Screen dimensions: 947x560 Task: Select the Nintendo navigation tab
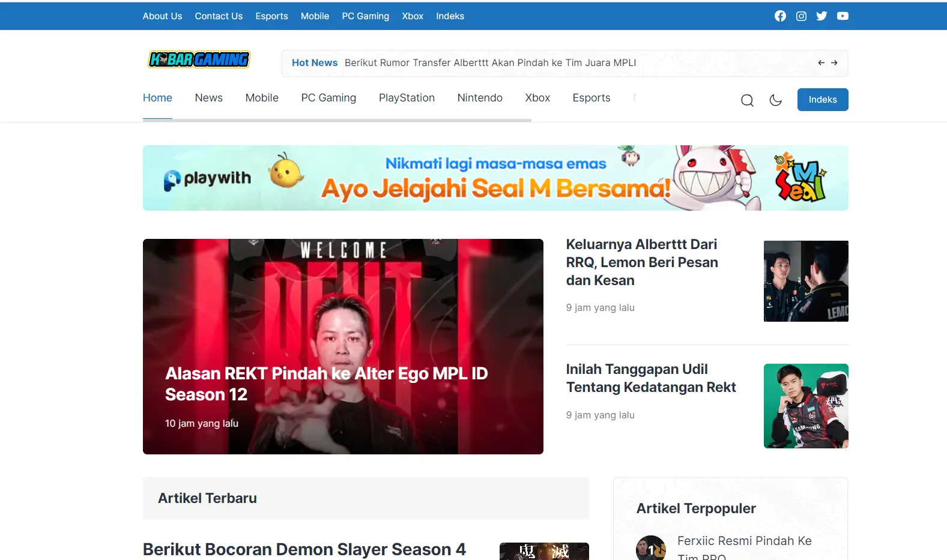[x=480, y=98]
